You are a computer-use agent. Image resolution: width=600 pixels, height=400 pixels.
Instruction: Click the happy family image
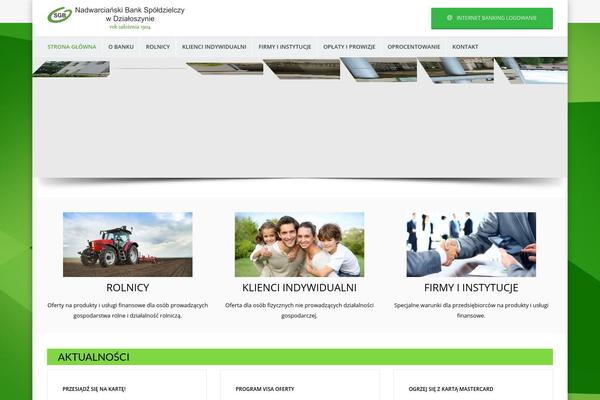pyautogui.click(x=300, y=244)
